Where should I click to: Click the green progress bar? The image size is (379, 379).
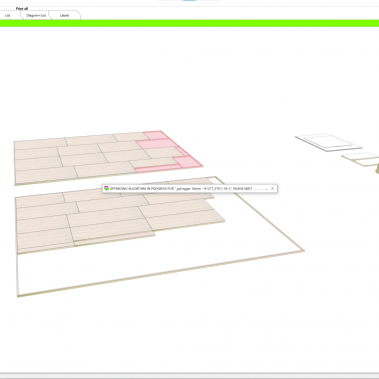click(x=189, y=23)
